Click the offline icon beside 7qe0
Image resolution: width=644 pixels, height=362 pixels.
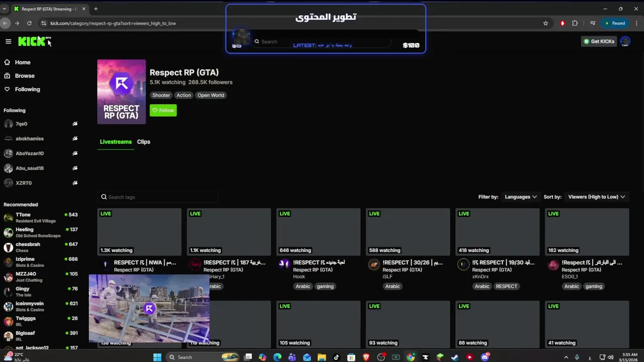point(75,124)
